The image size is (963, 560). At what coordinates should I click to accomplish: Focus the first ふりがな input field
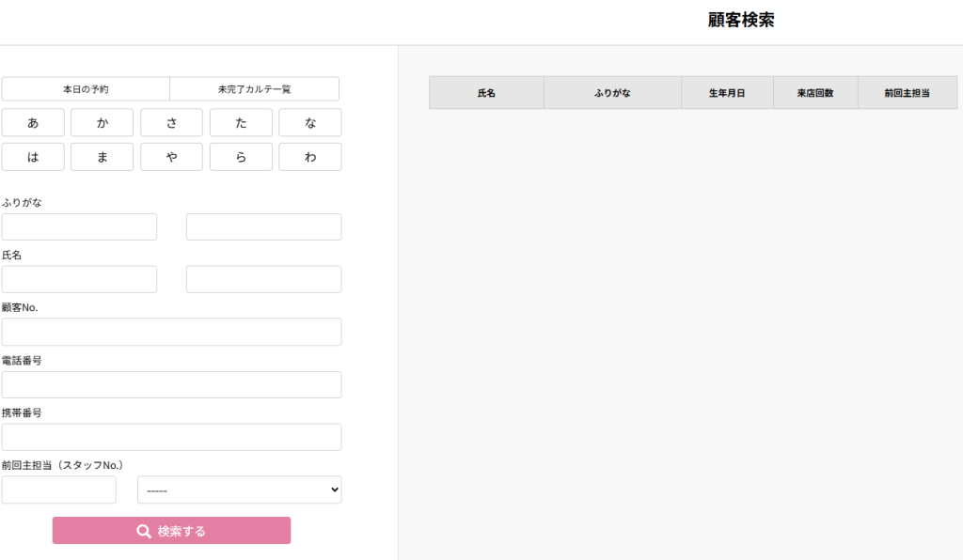click(x=79, y=226)
